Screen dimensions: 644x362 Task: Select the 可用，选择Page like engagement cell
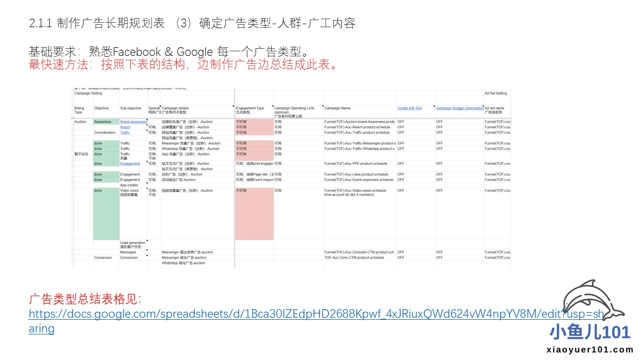pyautogui.click(x=255, y=174)
